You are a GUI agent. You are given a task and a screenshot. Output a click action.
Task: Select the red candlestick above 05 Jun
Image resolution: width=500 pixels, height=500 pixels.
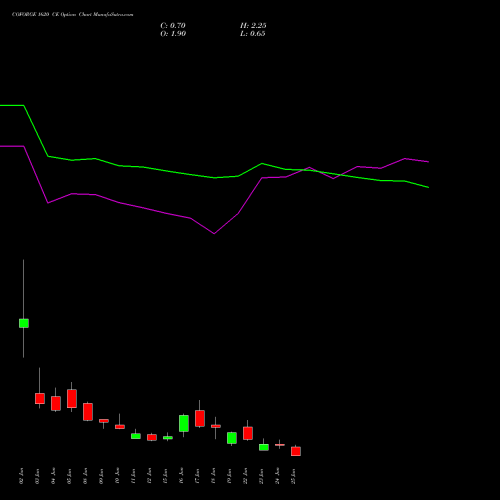[72, 398]
